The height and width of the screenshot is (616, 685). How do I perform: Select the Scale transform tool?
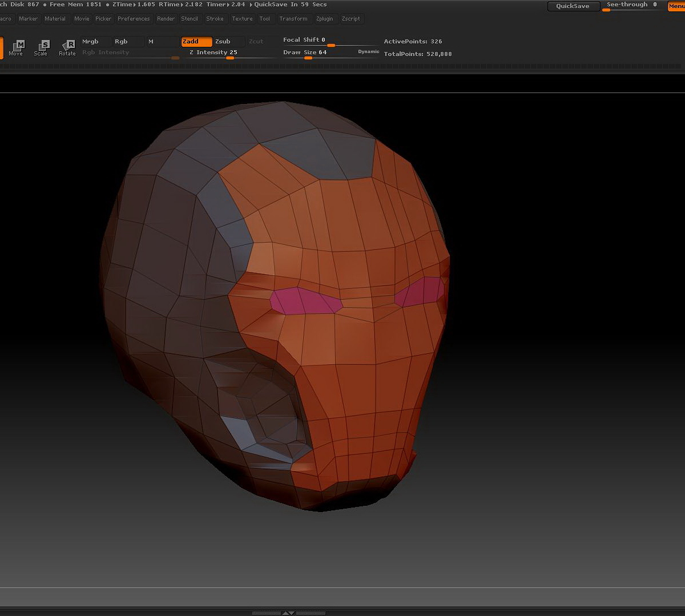(x=41, y=47)
